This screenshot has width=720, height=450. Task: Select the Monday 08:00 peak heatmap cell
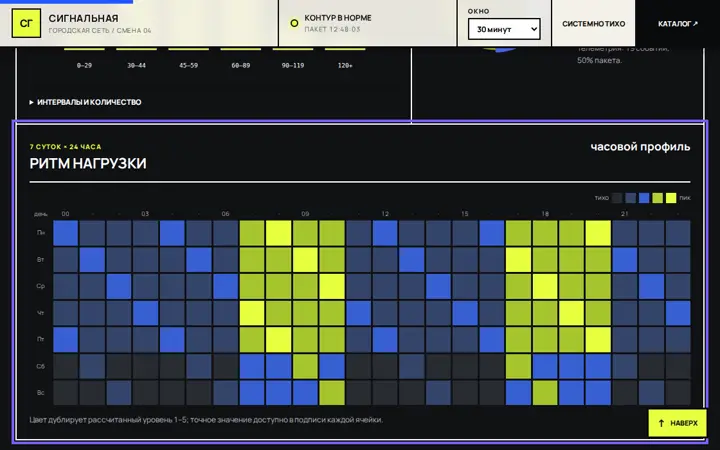coord(279,233)
